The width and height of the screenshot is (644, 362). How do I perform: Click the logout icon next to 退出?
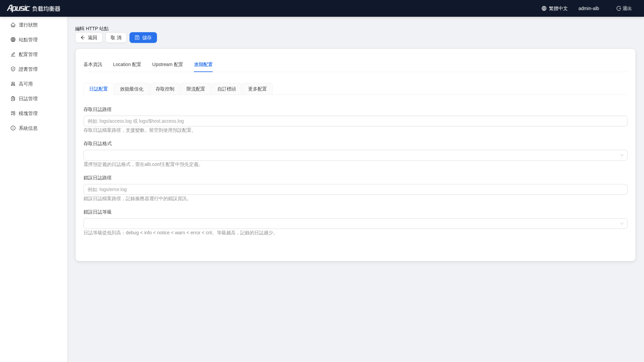619,8
